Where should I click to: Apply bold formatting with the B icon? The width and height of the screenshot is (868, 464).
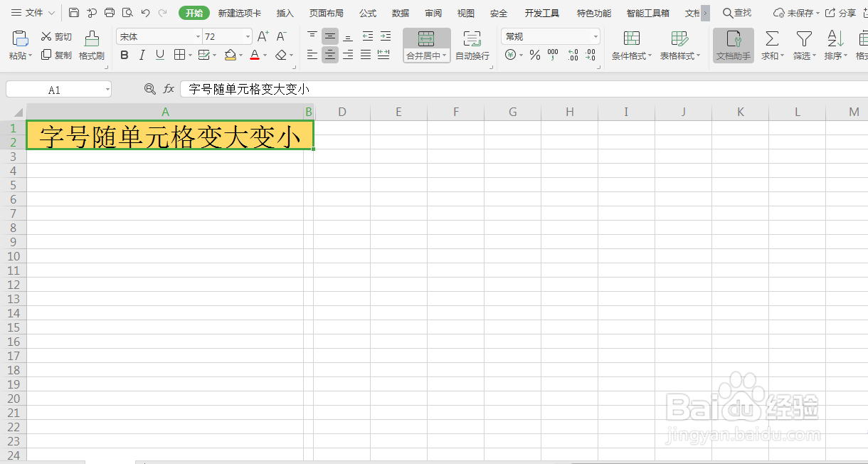click(x=125, y=55)
